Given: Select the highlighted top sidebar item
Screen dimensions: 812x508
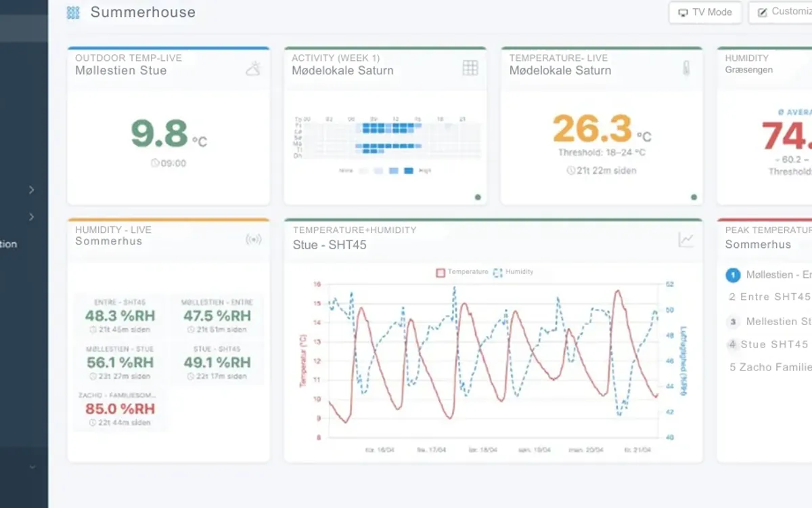Looking at the screenshot, I should (24, 29).
